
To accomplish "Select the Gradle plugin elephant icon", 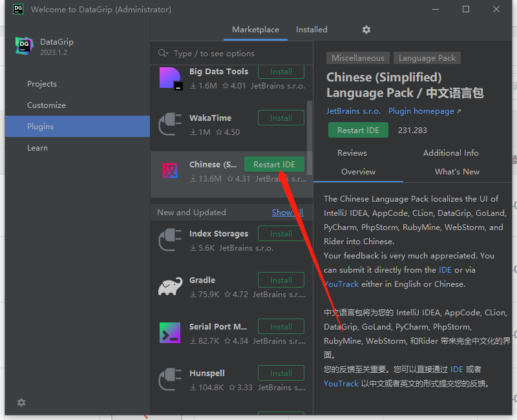I will (x=169, y=284).
